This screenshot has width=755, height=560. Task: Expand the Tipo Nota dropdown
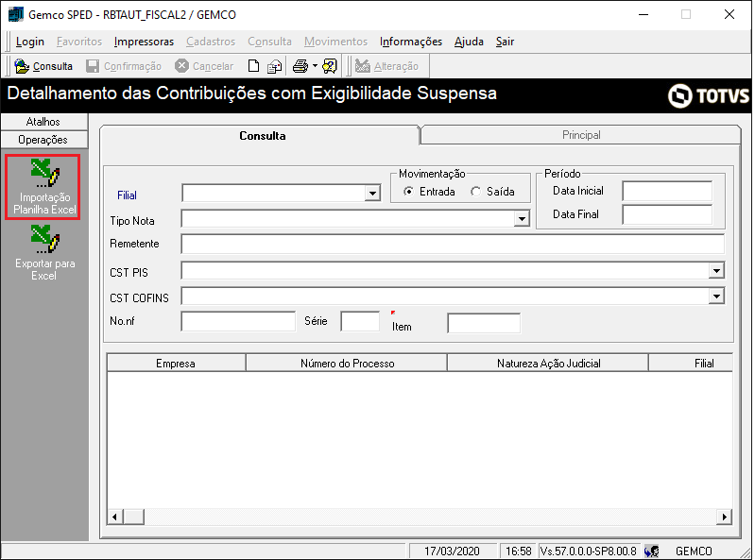[522, 219]
